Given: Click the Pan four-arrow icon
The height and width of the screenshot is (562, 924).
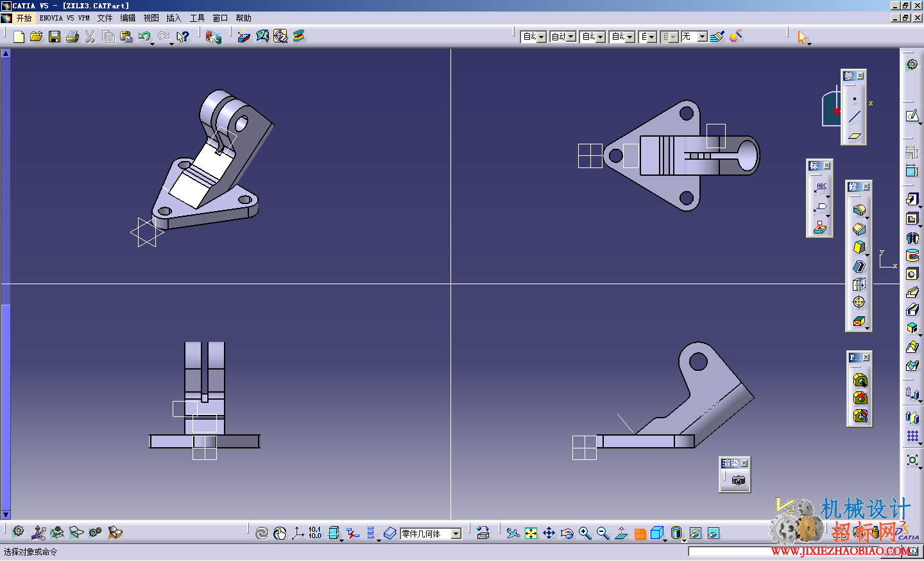Looking at the screenshot, I should point(549,533).
